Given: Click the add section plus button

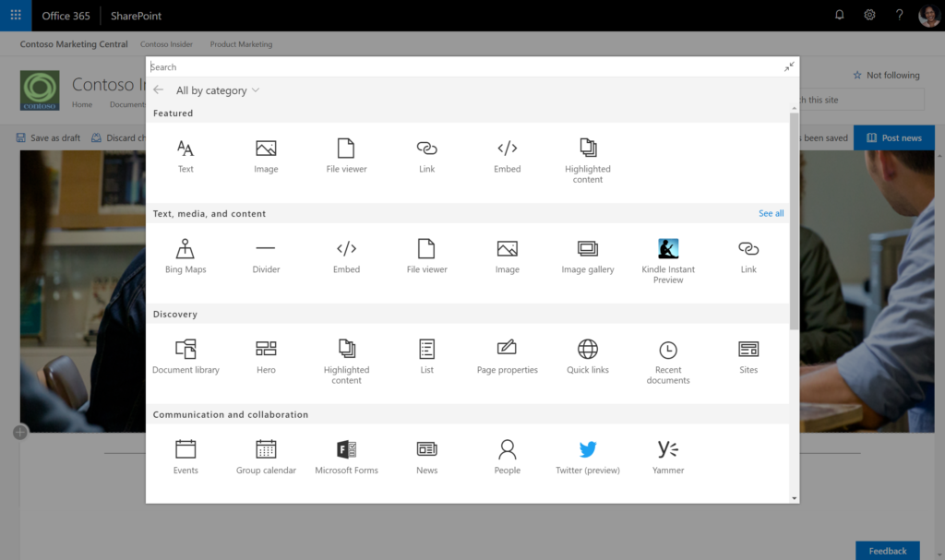Looking at the screenshot, I should click(20, 432).
